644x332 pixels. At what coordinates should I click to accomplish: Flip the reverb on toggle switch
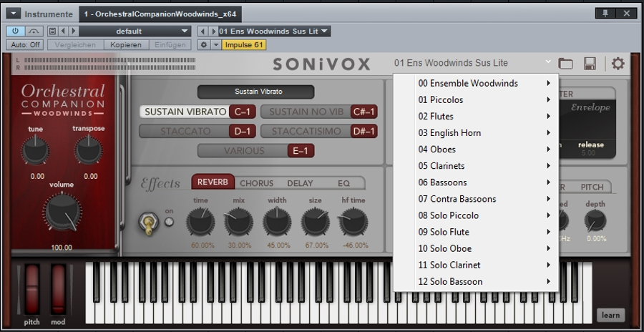pos(149,223)
